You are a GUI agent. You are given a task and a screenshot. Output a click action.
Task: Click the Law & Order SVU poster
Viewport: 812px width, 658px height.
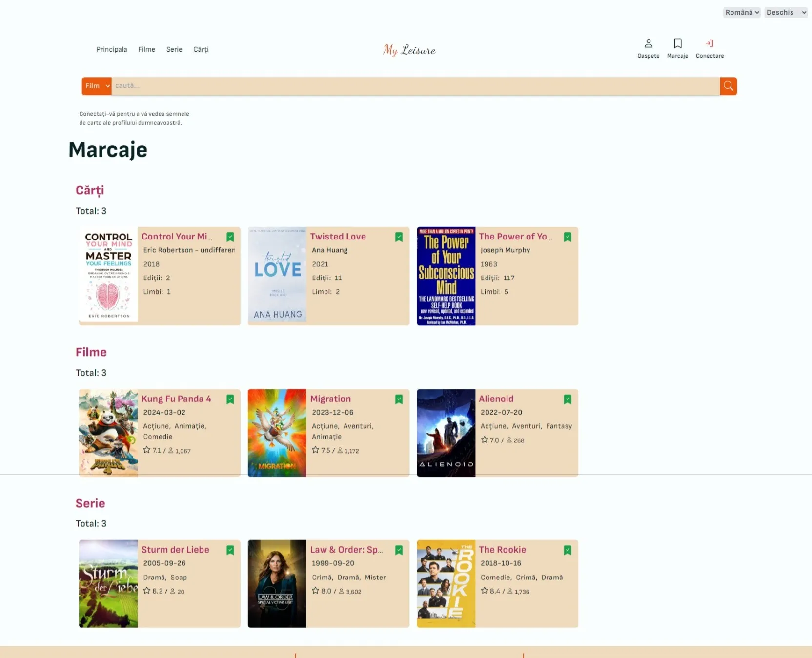pyautogui.click(x=277, y=584)
